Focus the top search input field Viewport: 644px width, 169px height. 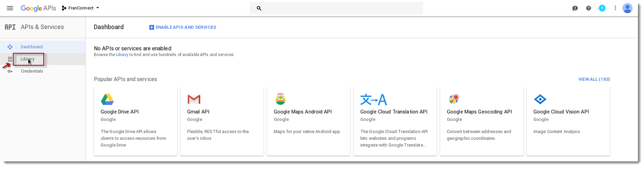(x=336, y=8)
